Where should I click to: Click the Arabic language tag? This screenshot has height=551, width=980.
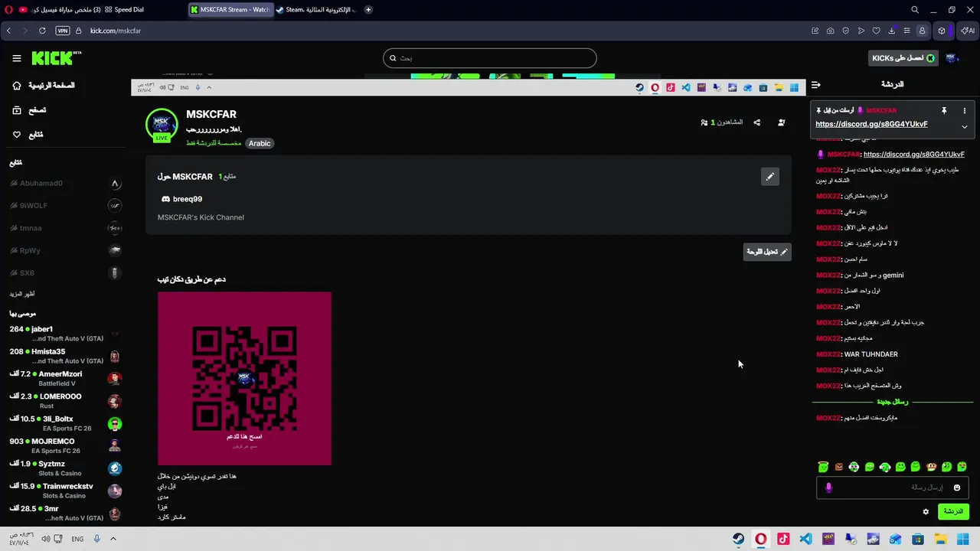[260, 144]
